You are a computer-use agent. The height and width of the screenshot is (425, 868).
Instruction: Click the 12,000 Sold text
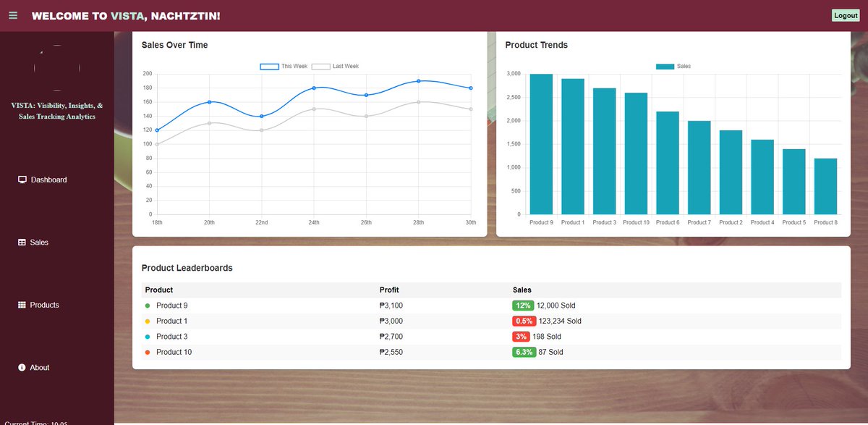coord(556,306)
